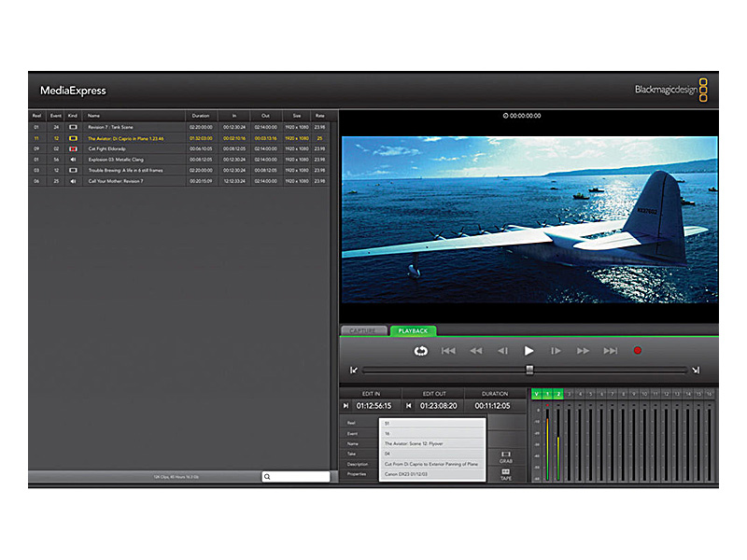This screenshot has width=747, height=560.
Task: Toggle audio channel 2
Action: click(558, 394)
